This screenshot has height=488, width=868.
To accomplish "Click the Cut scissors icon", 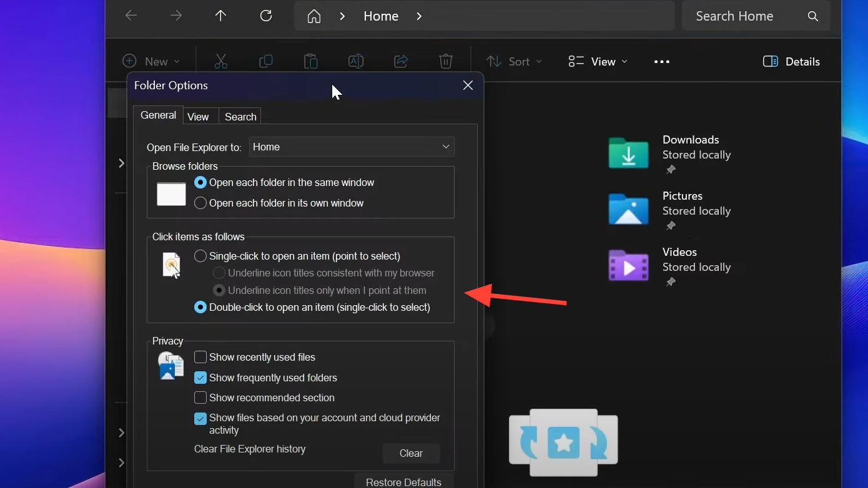I will click(x=220, y=61).
